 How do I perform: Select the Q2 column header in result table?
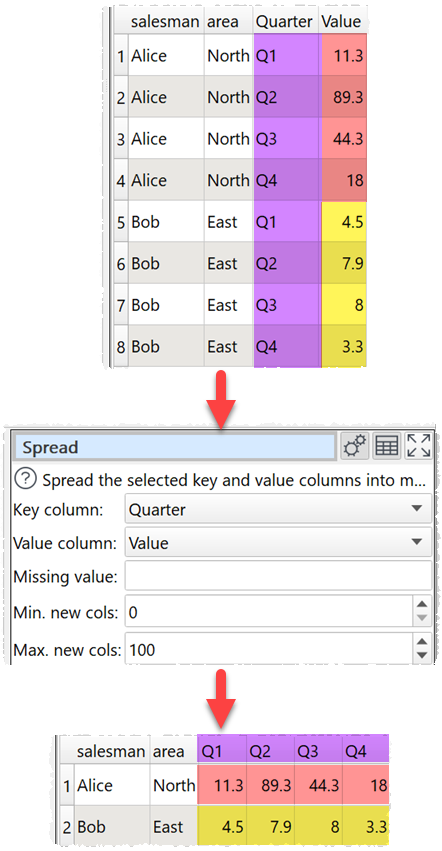click(x=270, y=751)
